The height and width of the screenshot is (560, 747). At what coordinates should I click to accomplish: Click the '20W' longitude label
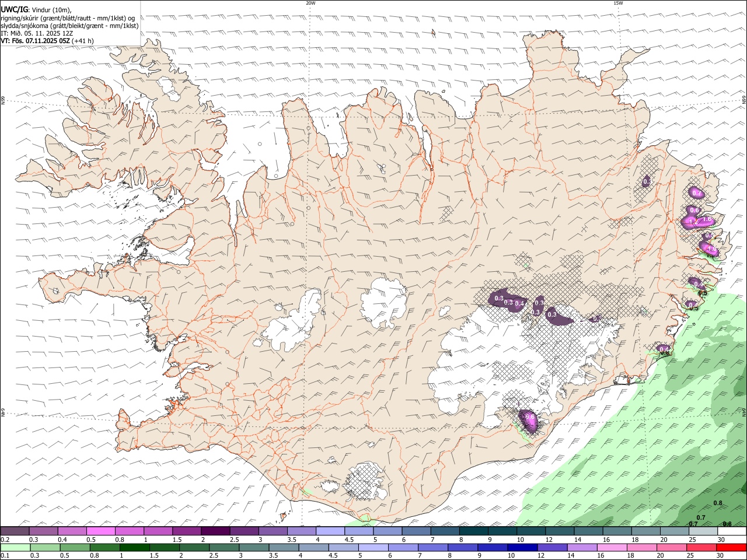click(x=311, y=3)
